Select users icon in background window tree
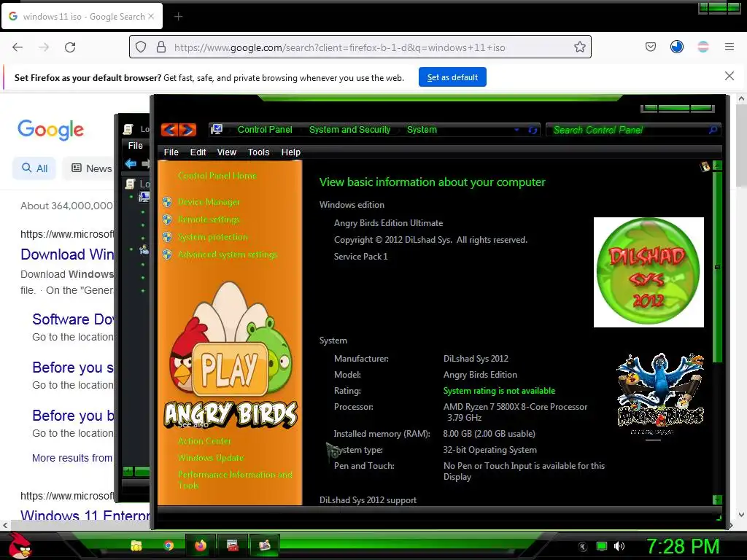747x560 pixels. coord(144,249)
